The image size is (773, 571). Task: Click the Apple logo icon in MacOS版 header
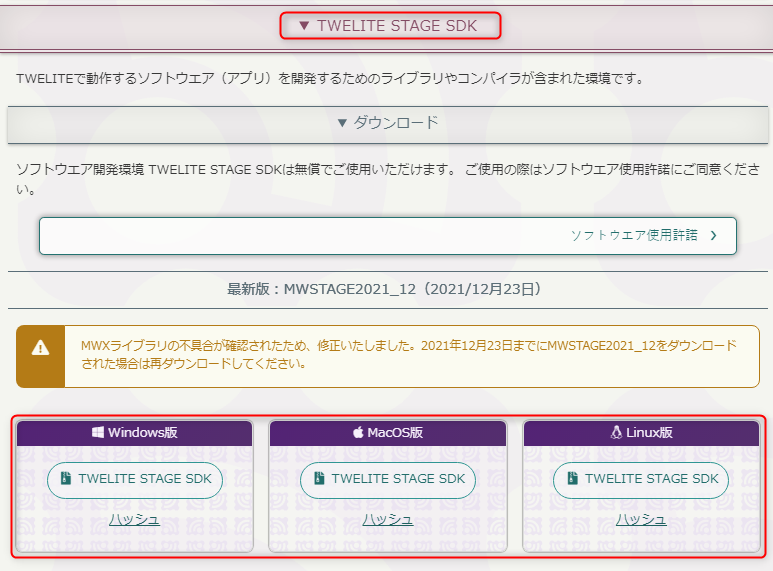pos(358,432)
